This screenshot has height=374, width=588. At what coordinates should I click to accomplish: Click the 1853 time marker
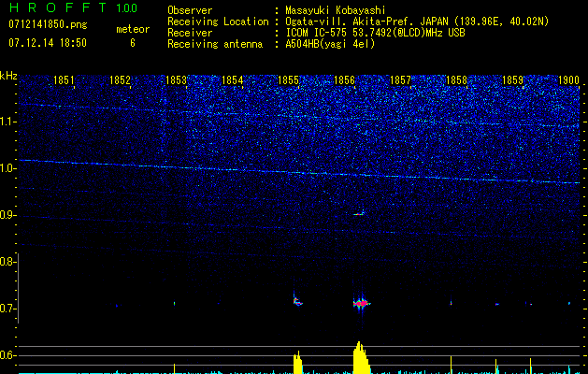pos(176,79)
